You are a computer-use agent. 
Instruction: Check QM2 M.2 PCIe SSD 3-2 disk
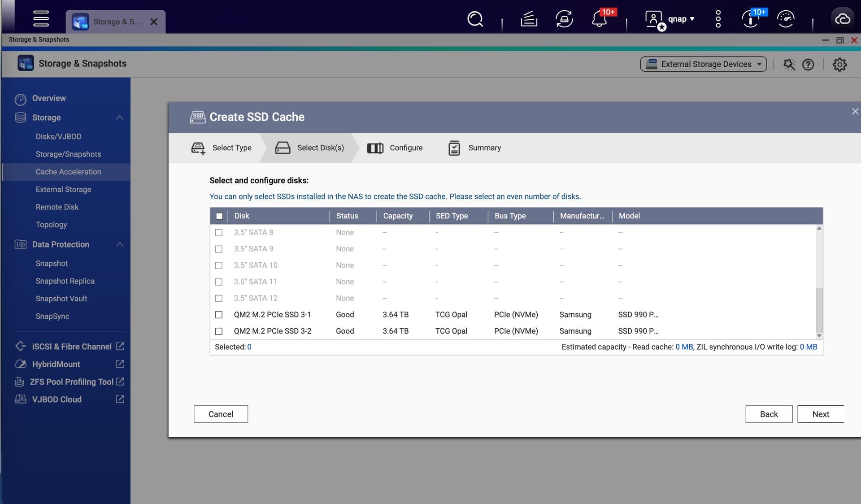pos(219,331)
